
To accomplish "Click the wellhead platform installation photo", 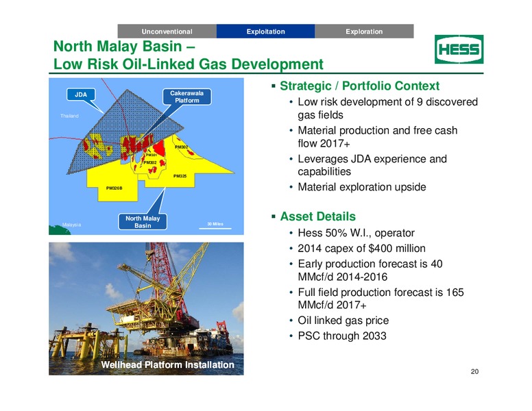I will click(146, 308).
